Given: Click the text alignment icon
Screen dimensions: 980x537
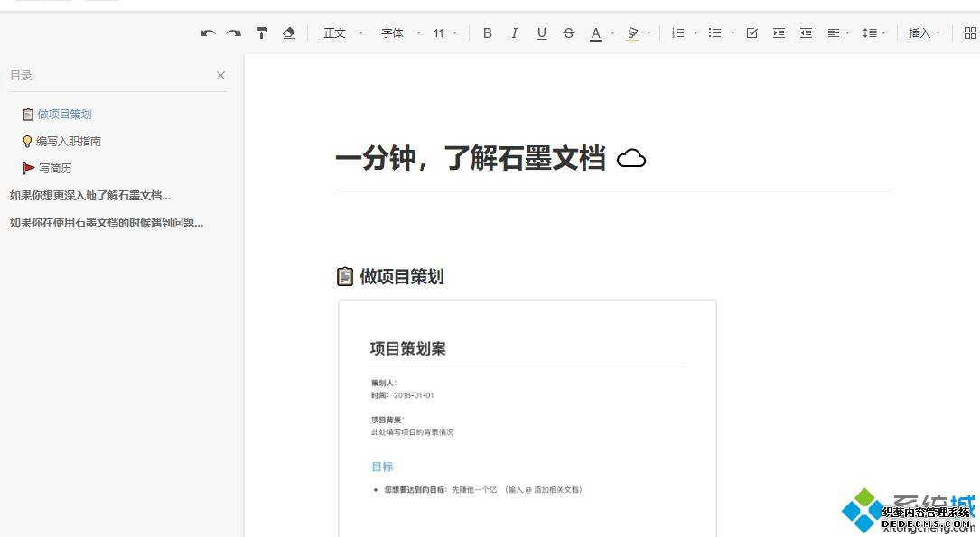Looking at the screenshot, I should click(x=833, y=33).
